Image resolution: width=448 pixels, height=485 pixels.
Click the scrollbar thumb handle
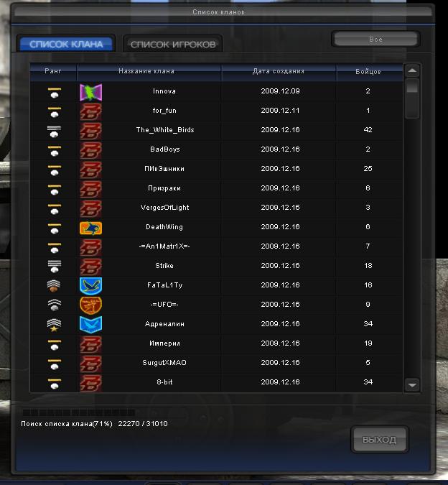pyautogui.click(x=412, y=86)
